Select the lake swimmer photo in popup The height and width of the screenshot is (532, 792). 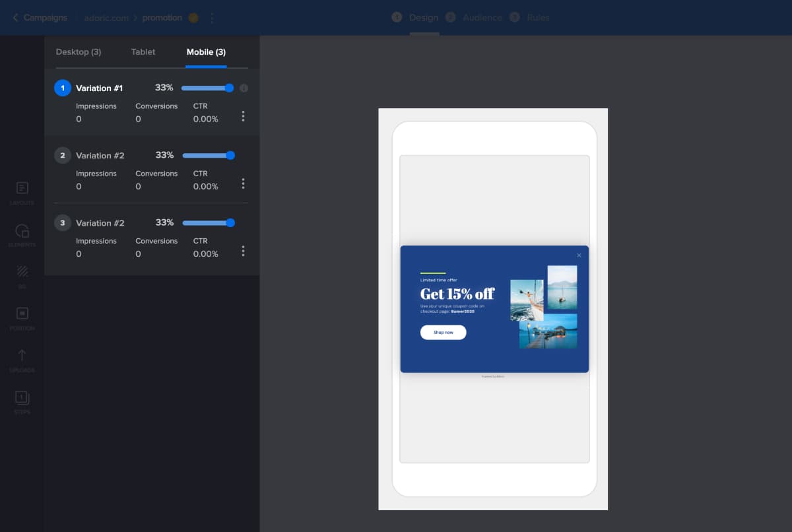click(x=562, y=287)
